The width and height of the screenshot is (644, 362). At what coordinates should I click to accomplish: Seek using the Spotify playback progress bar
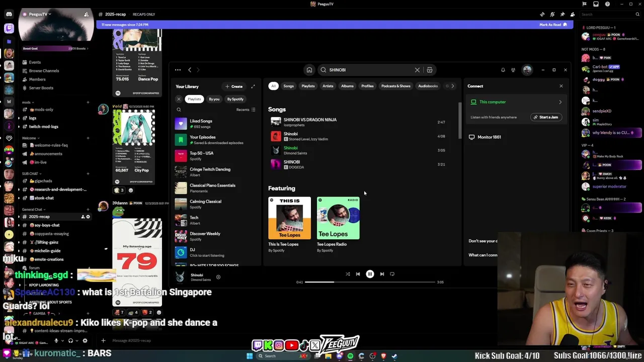click(370, 282)
